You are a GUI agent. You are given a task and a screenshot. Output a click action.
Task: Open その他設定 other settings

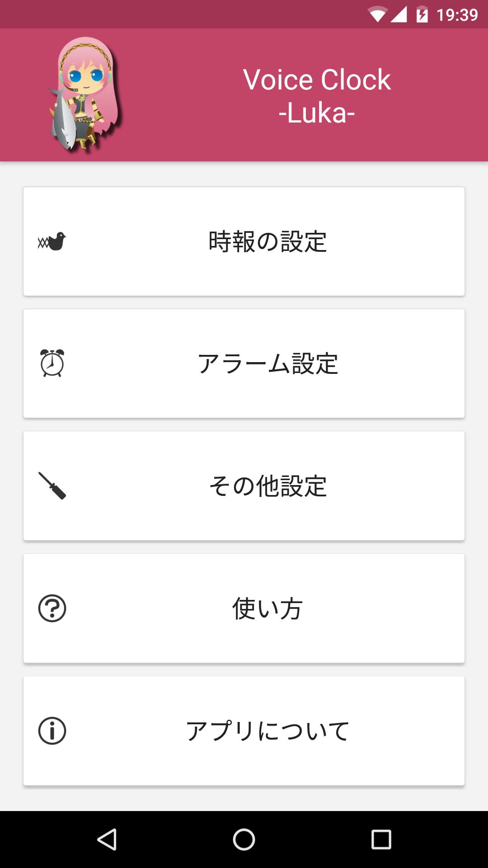point(244,486)
